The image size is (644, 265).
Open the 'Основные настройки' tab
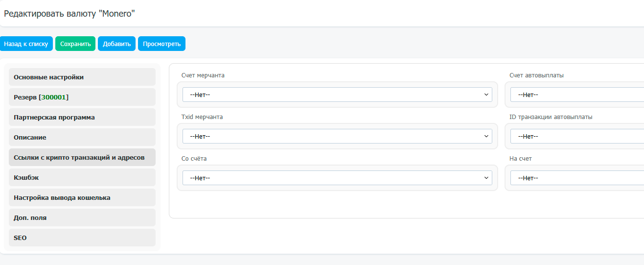(x=82, y=77)
